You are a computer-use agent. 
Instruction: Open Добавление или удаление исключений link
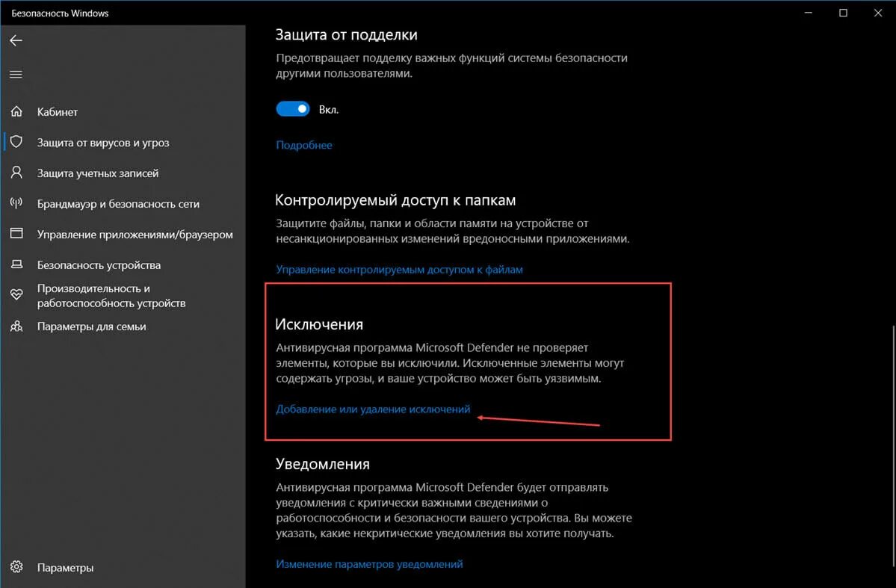373,409
